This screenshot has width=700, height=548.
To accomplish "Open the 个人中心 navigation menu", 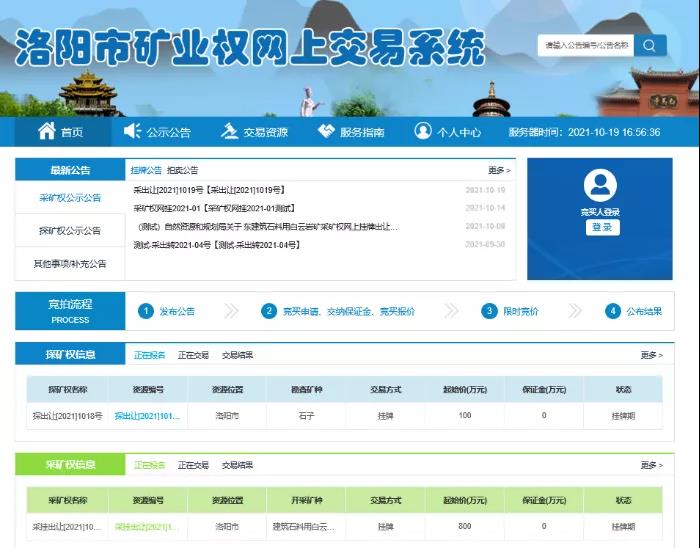I will (x=448, y=132).
